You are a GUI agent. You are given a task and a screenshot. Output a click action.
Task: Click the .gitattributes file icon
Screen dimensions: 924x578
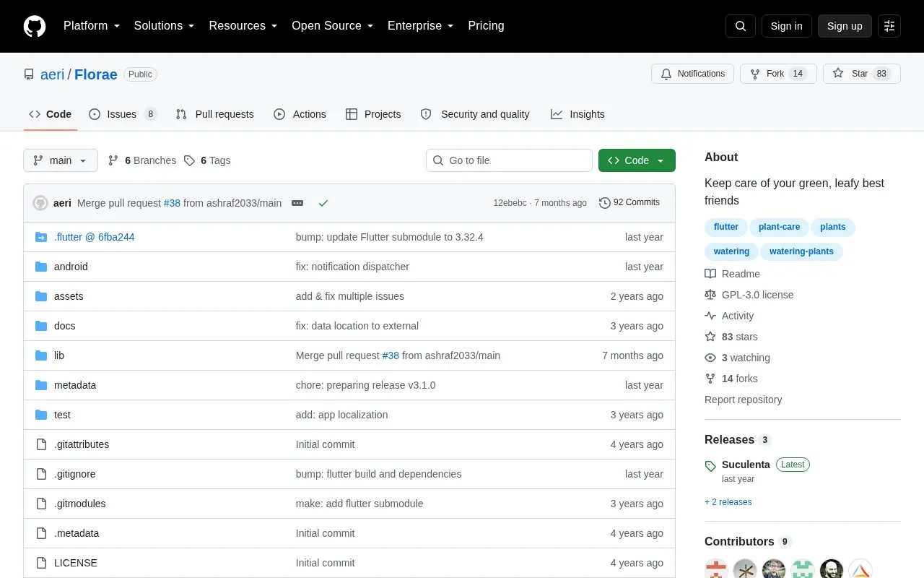click(x=41, y=444)
